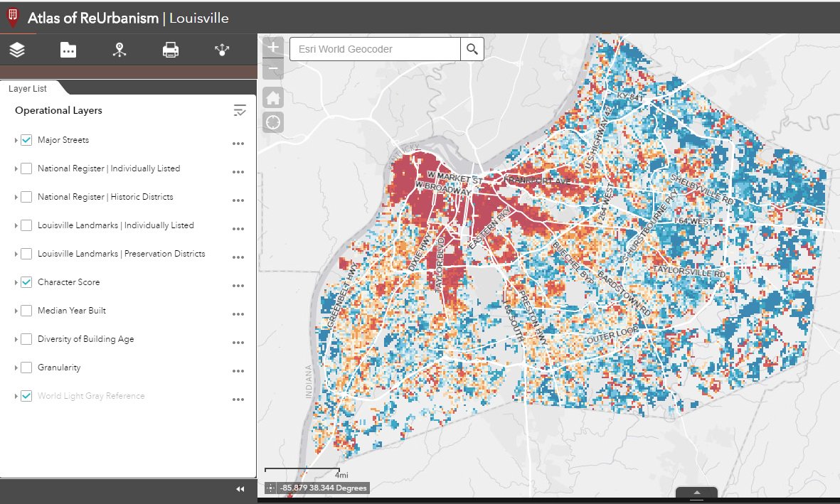Click the search magnifier icon
The width and height of the screenshot is (840, 504).
tap(472, 49)
